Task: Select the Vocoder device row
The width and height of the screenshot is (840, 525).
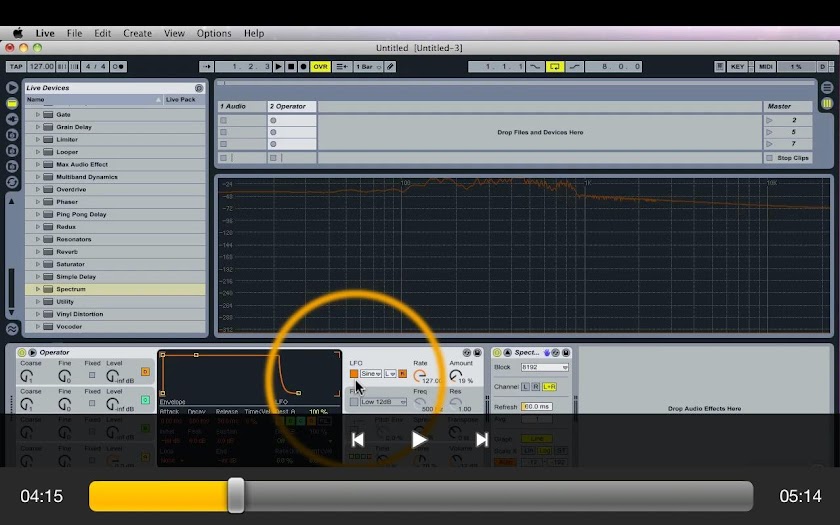Action: pos(115,327)
